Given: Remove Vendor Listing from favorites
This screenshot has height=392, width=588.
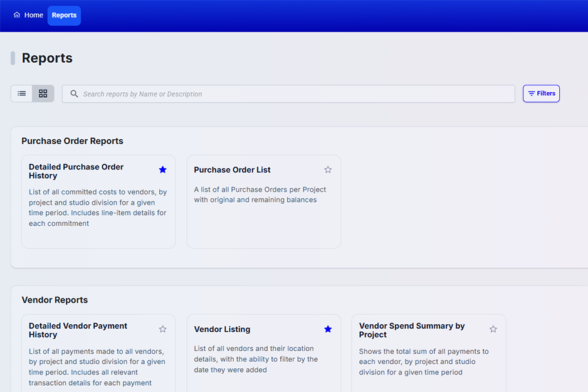Looking at the screenshot, I should pyautogui.click(x=328, y=329).
